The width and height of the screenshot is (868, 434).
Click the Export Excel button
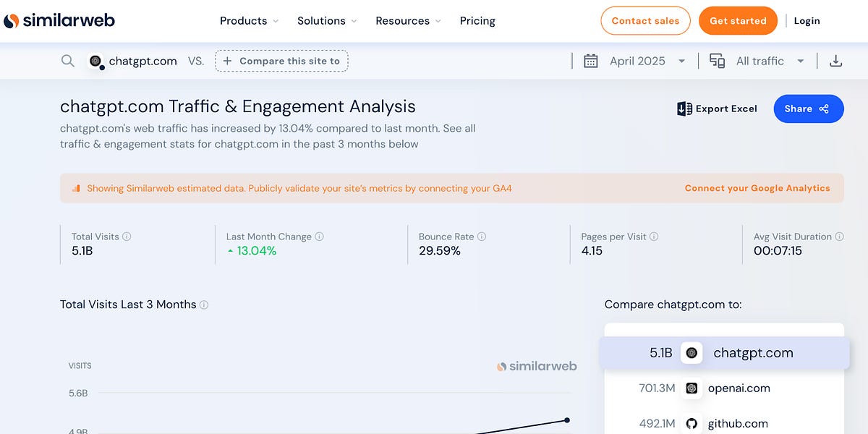[x=717, y=109]
